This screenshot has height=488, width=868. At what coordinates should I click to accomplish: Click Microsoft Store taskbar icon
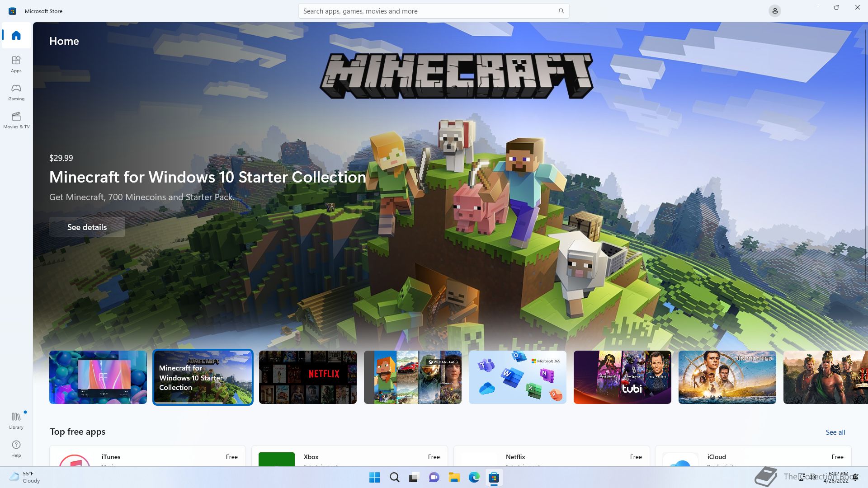click(x=494, y=477)
